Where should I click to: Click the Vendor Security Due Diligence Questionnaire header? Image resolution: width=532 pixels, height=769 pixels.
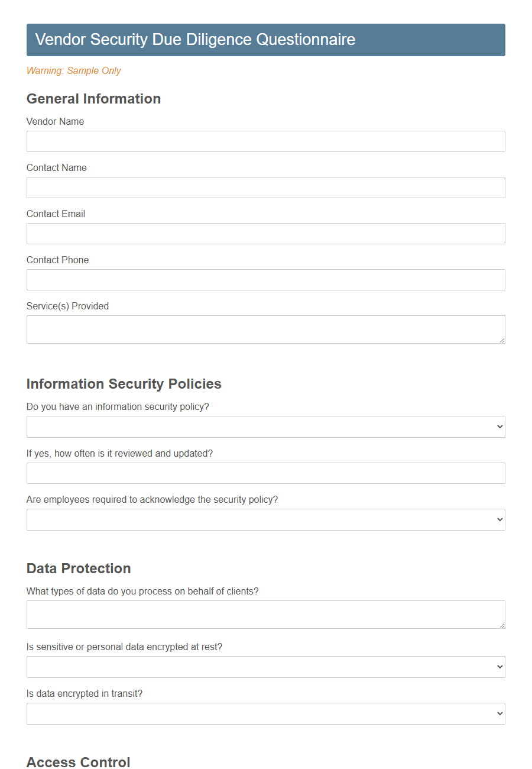(195, 40)
